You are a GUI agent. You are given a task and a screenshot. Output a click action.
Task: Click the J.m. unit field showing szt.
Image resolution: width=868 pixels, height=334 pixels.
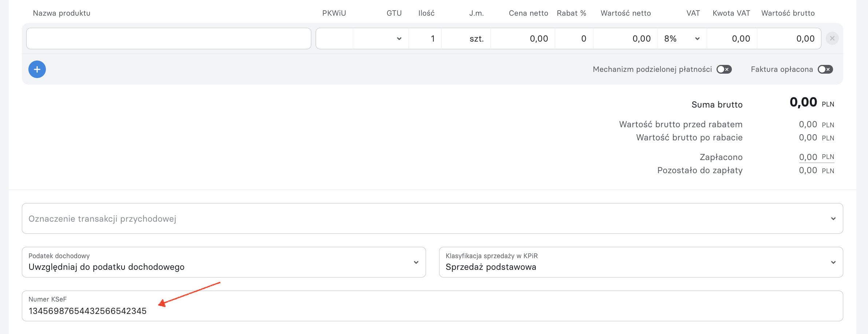click(x=466, y=39)
